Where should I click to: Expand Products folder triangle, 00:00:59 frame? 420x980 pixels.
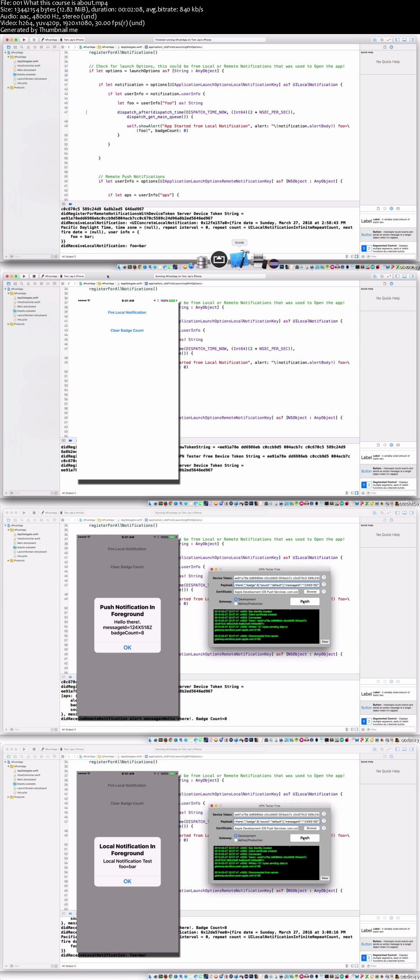coord(9,324)
